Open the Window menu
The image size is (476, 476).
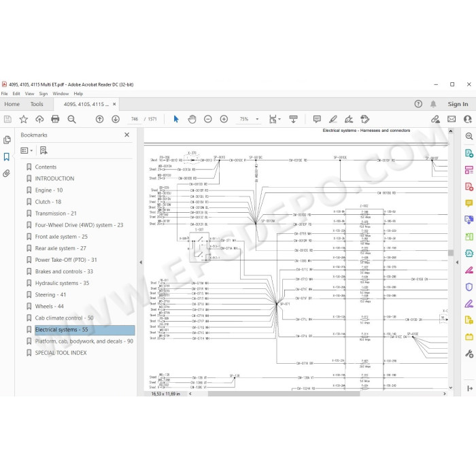pos(61,94)
